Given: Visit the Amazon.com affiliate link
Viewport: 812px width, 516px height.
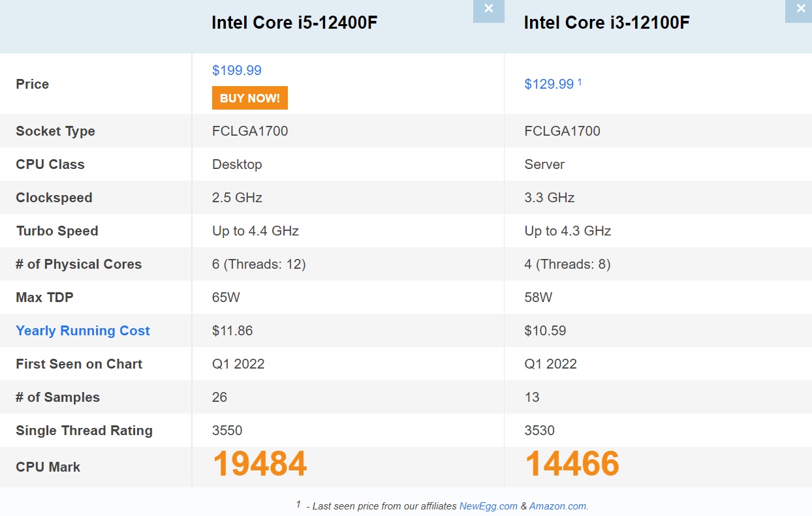Looking at the screenshot, I should pos(559,506).
